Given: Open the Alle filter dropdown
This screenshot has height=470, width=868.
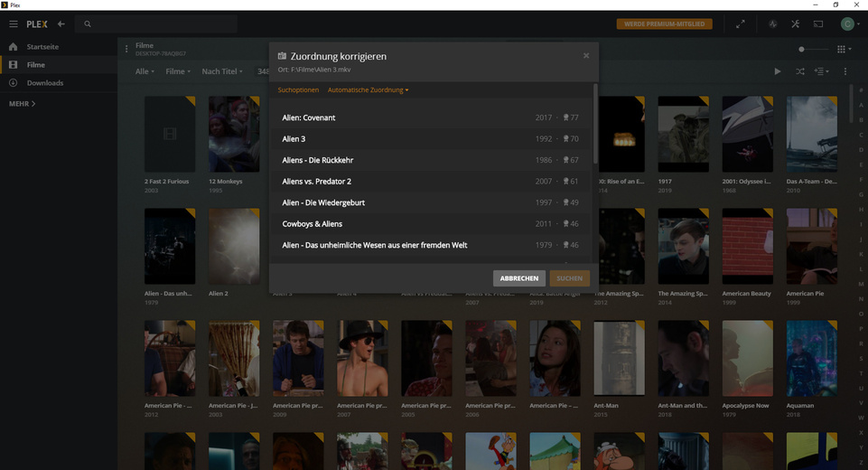Looking at the screenshot, I should point(145,71).
